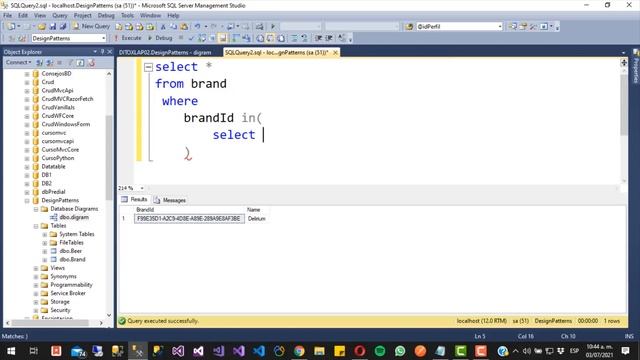Switch to DITOXLAP02.DesignPatterns digram tab
Image resolution: width=640 pixels, height=360 pixels.
point(165,53)
